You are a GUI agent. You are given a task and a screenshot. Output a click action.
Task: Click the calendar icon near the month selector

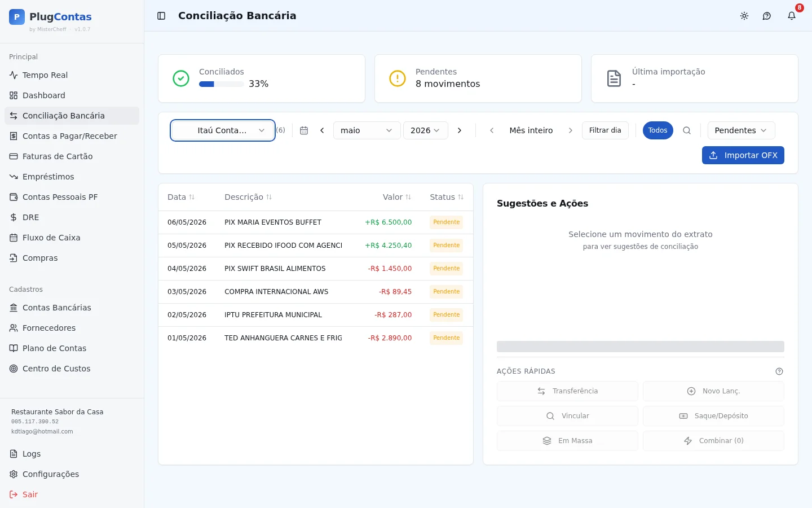click(304, 130)
